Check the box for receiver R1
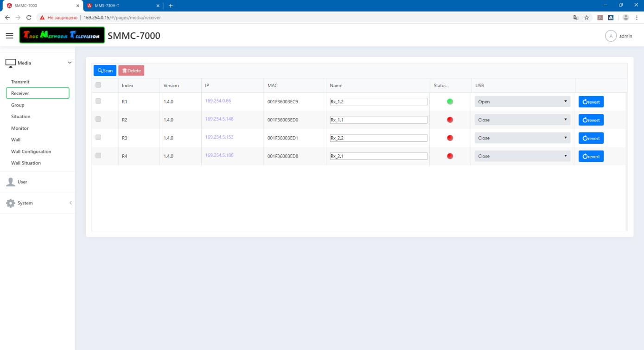644x350 pixels. (98, 101)
